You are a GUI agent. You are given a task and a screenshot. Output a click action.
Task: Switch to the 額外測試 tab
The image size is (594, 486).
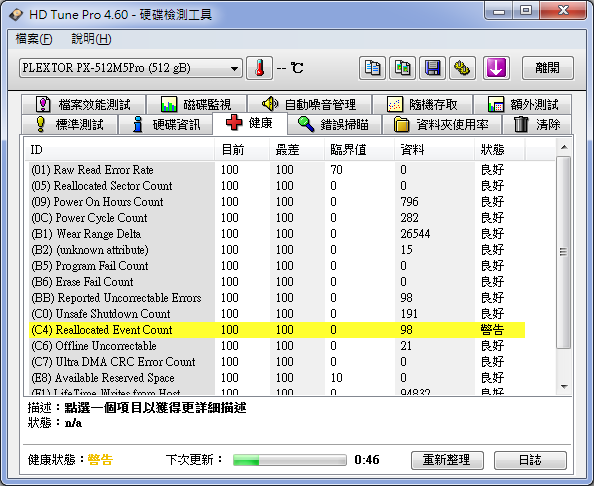pos(523,104)
